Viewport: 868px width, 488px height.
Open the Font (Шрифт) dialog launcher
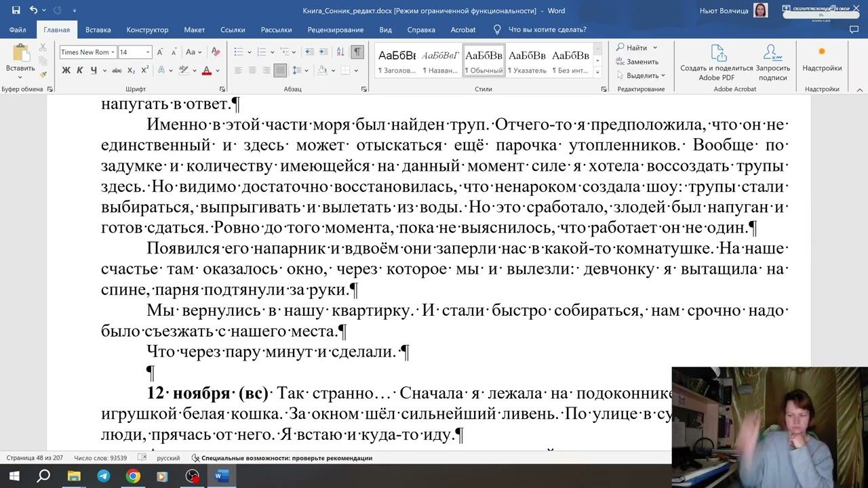coord(222,89)
